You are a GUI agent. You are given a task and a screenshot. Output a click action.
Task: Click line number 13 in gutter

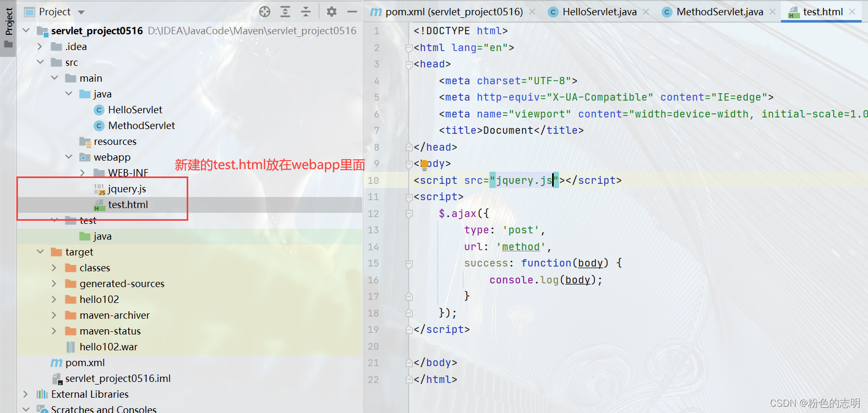pyautogui.click(x=373, y=230)
